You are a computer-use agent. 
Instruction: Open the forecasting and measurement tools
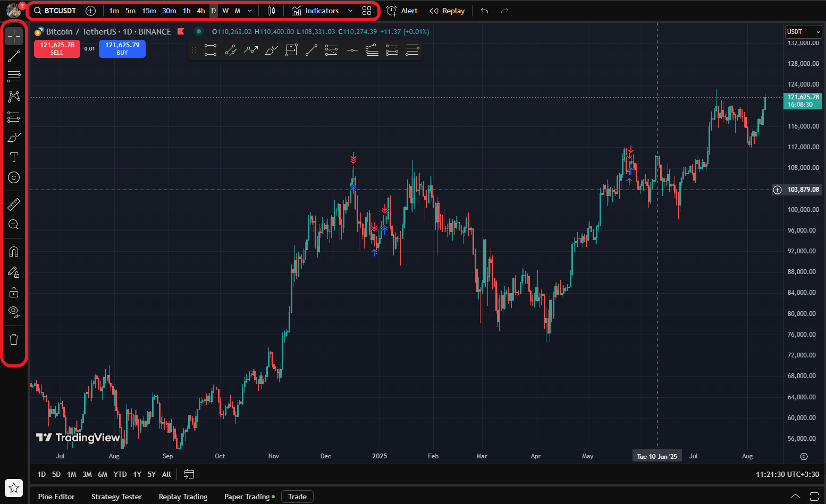(14, 117)
